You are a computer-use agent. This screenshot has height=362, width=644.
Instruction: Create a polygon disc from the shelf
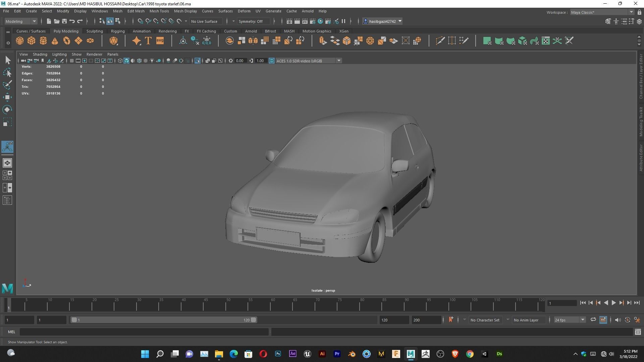click(90, 41)
